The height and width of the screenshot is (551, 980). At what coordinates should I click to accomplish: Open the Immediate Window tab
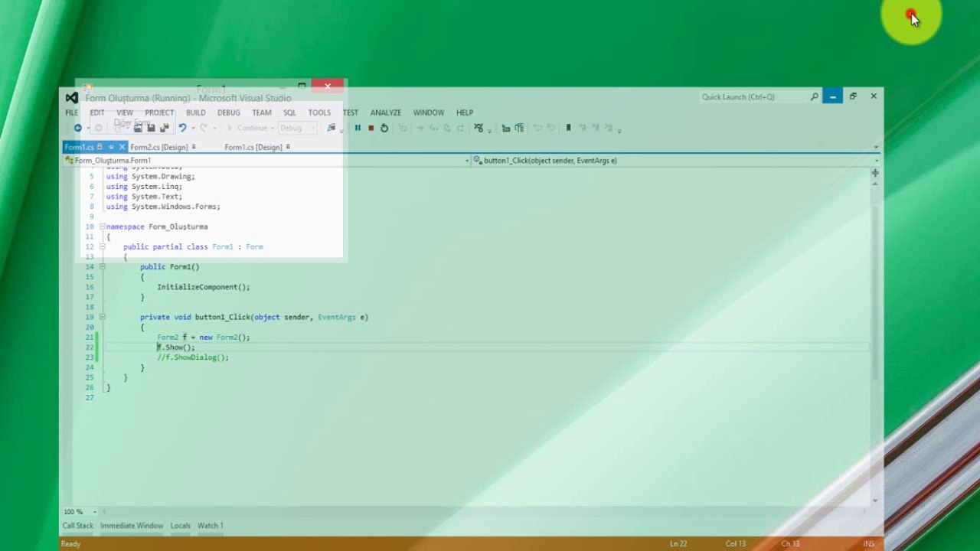pos(132,526)
